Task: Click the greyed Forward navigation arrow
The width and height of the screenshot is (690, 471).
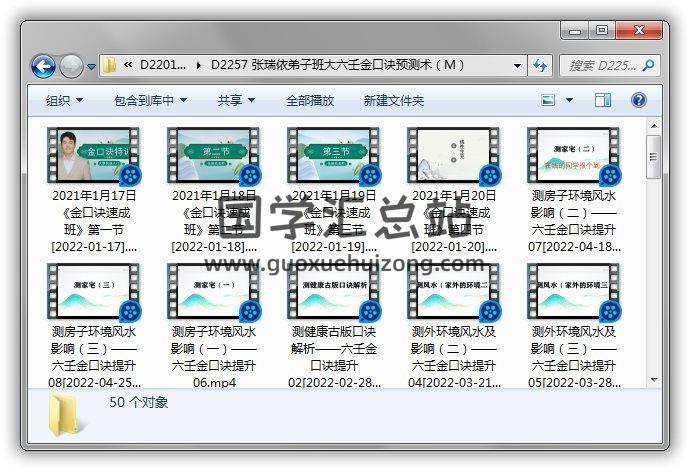Action: tap(71, 66)
